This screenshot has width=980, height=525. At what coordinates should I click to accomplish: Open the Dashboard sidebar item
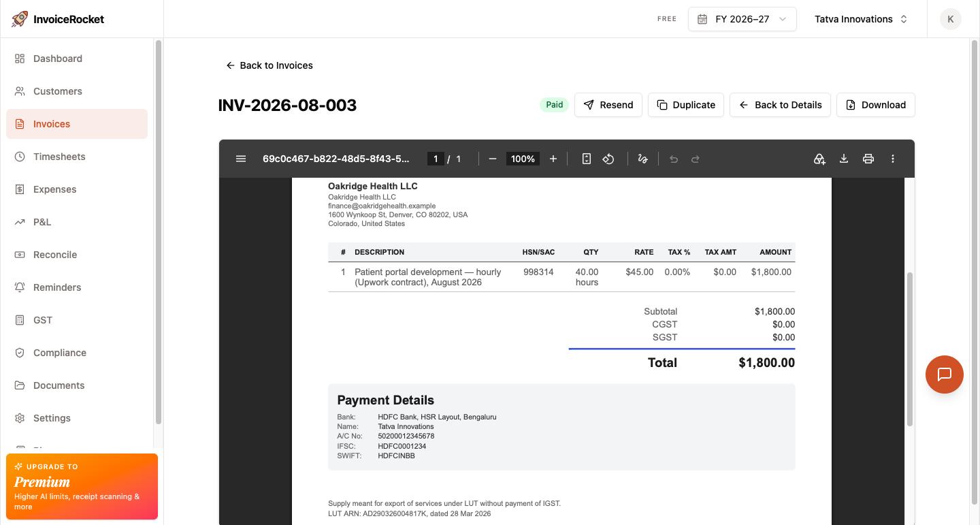point(77,59)
